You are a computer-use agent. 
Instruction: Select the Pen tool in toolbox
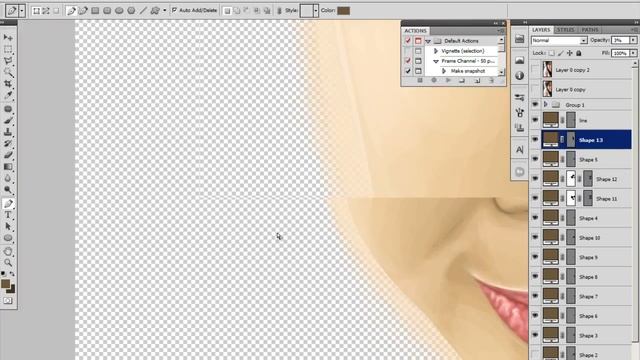(8, 203)
